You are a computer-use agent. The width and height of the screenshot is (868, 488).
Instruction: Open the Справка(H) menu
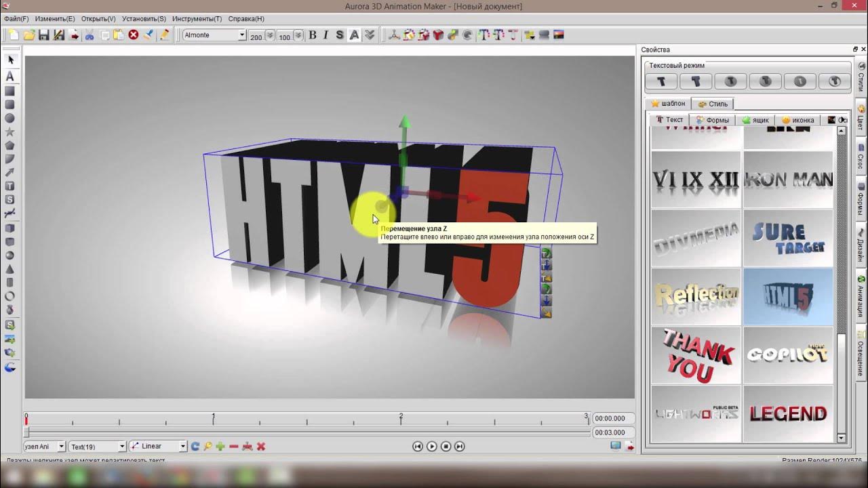tap(246, 19)
